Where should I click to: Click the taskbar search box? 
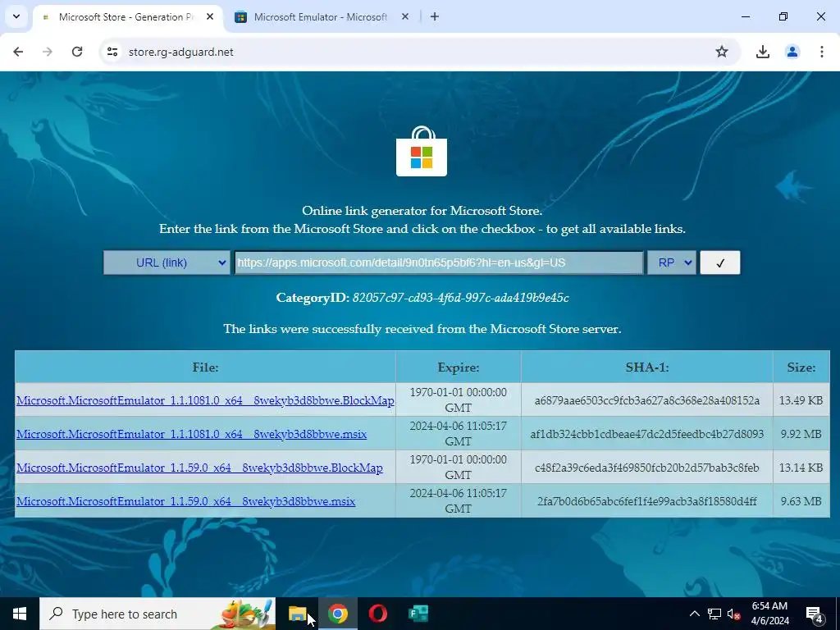157,614
